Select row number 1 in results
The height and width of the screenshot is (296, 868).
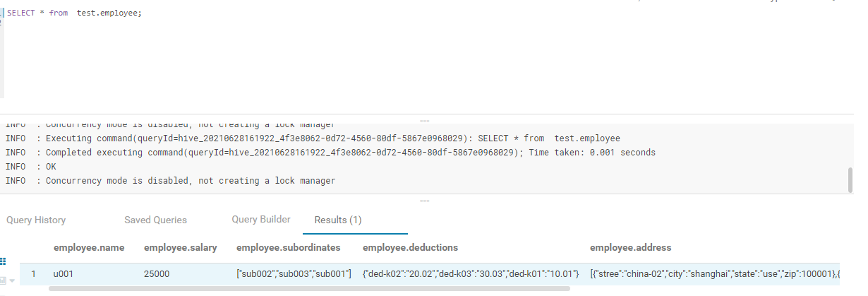[x=33, y=273]
